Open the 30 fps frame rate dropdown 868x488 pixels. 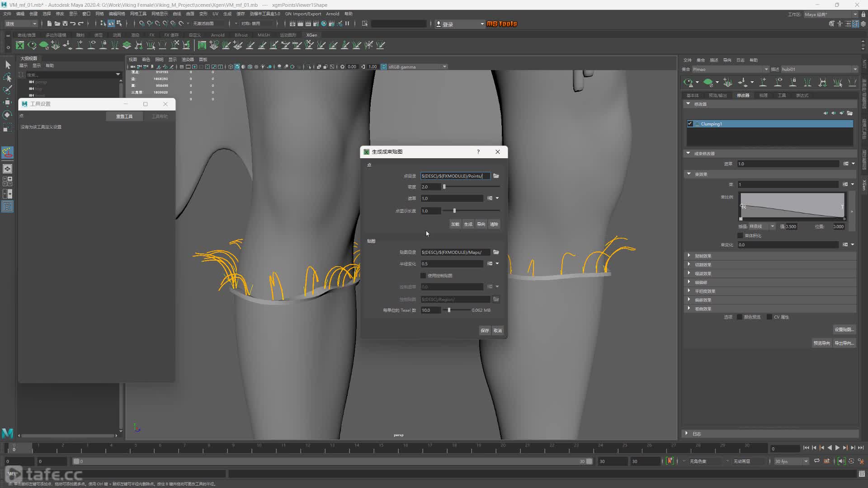coord(791,461)
